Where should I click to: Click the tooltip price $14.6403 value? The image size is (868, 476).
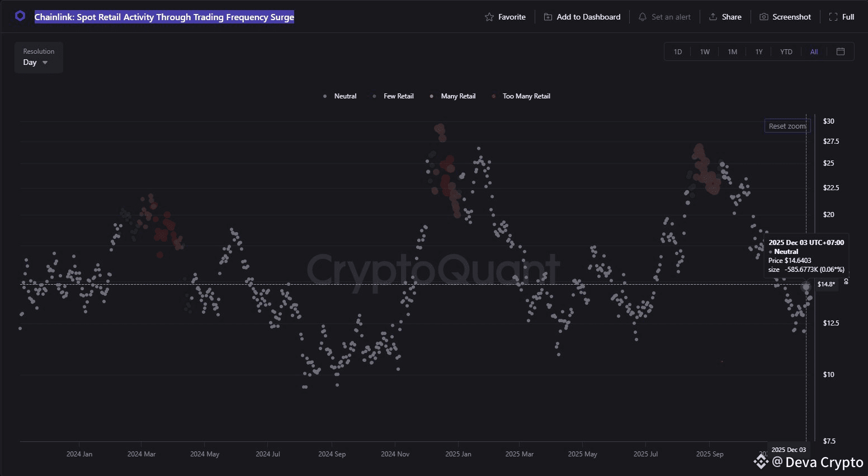pos(798,261)
